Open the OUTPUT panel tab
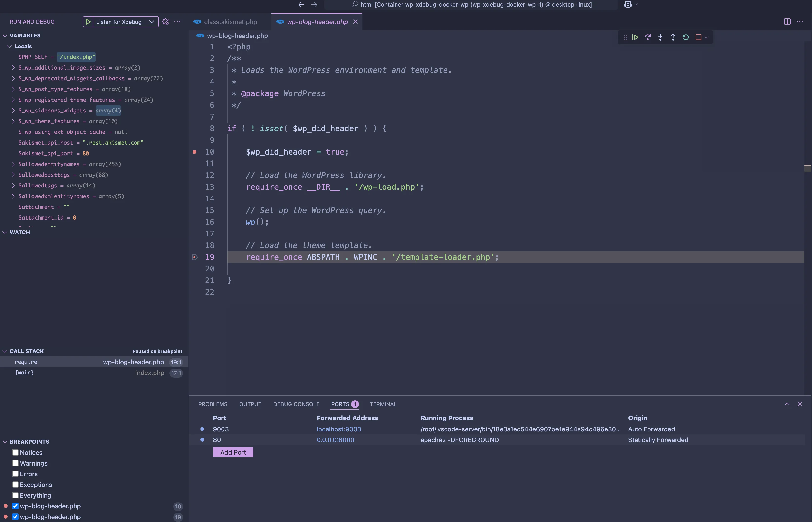 [x=250, y=404]
